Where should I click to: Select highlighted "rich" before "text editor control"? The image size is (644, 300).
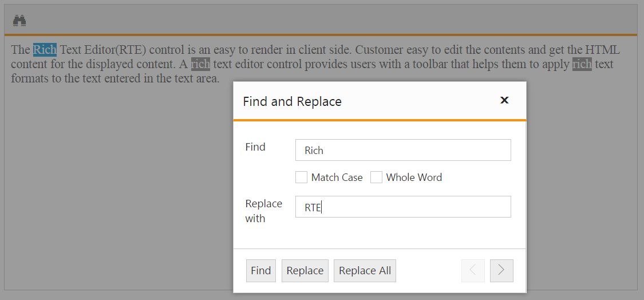click(200, 64)
